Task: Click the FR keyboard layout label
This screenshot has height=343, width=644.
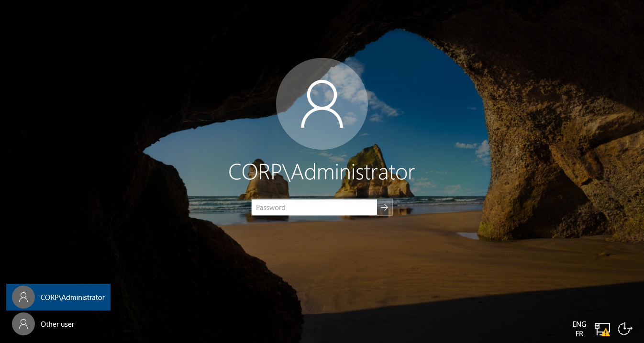Action: coord(579,334)
